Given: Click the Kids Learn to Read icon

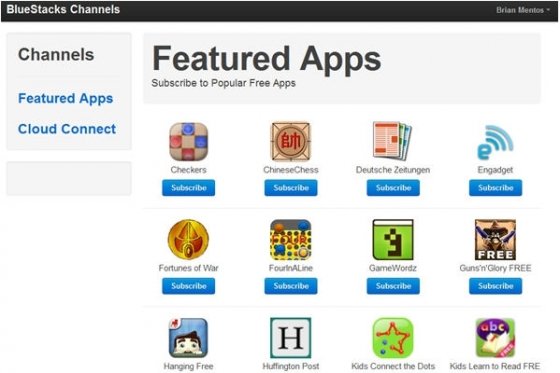Looking at the screenshot, I should (x=495, y=338).
